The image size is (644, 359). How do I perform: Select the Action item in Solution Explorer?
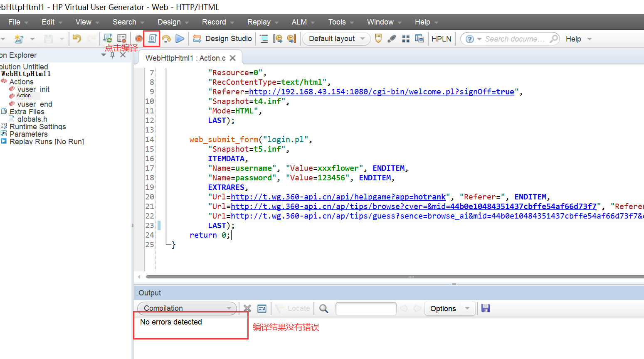click(x=24, y=96)
